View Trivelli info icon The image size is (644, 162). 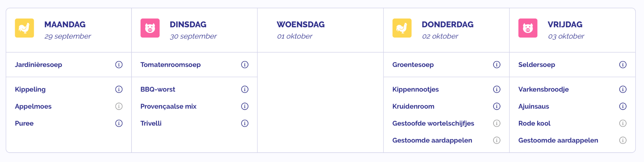tap(245, 123)
